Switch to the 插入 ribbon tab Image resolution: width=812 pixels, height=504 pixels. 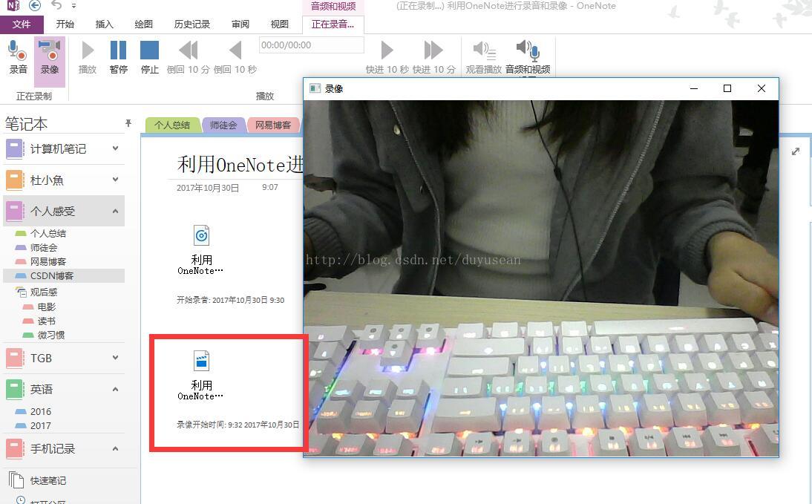104,24
